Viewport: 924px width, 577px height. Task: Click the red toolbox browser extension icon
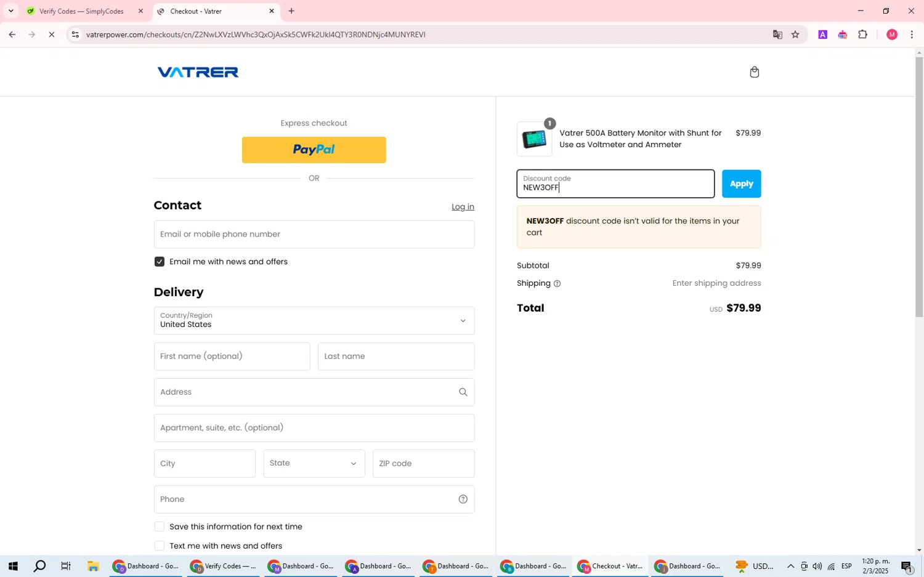pyautogui.click(x=842, y=34)
